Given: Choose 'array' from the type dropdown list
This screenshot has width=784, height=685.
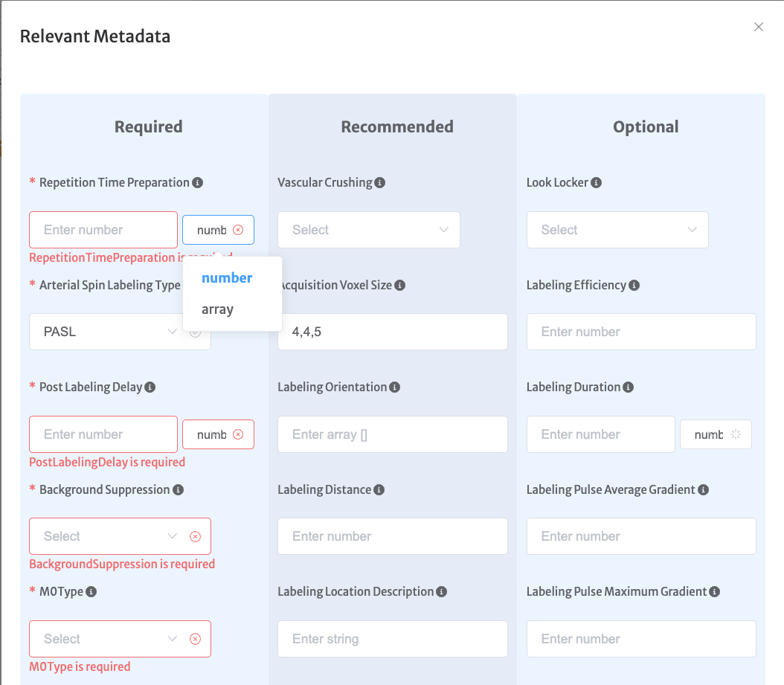Looking at the screenshot, I should point(233,309).
